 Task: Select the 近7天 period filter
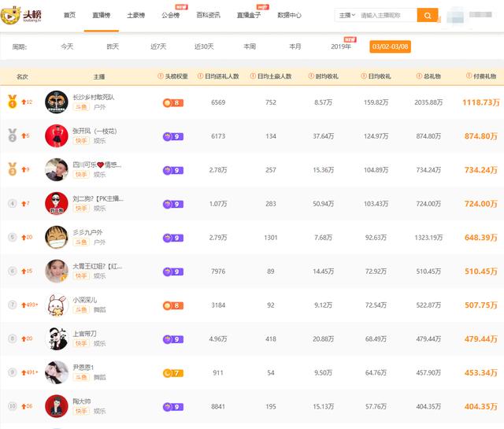[158, 46]
